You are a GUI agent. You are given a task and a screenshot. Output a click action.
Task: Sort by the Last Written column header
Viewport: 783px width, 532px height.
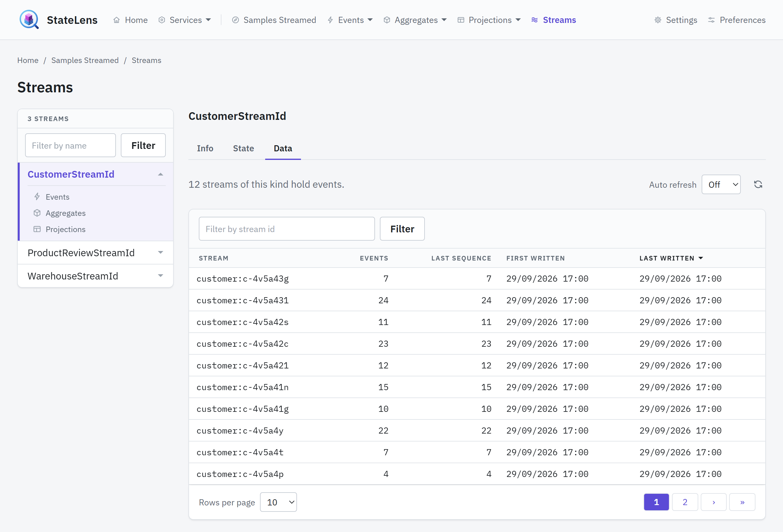click(671, 258)
